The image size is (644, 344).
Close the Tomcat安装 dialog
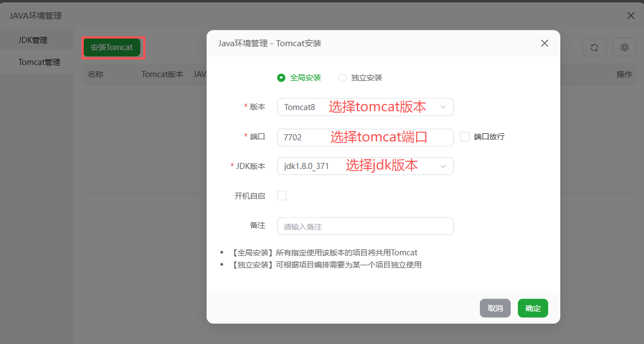tap(544, 43)
